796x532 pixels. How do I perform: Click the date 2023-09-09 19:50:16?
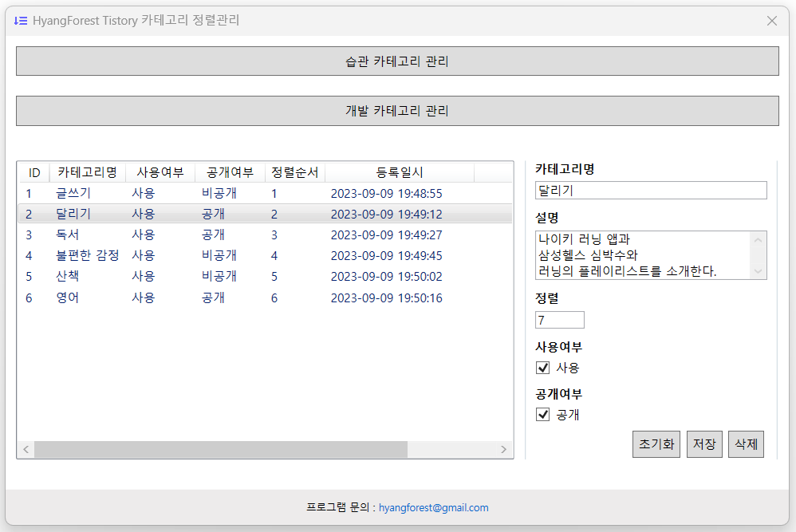(386, 298)
